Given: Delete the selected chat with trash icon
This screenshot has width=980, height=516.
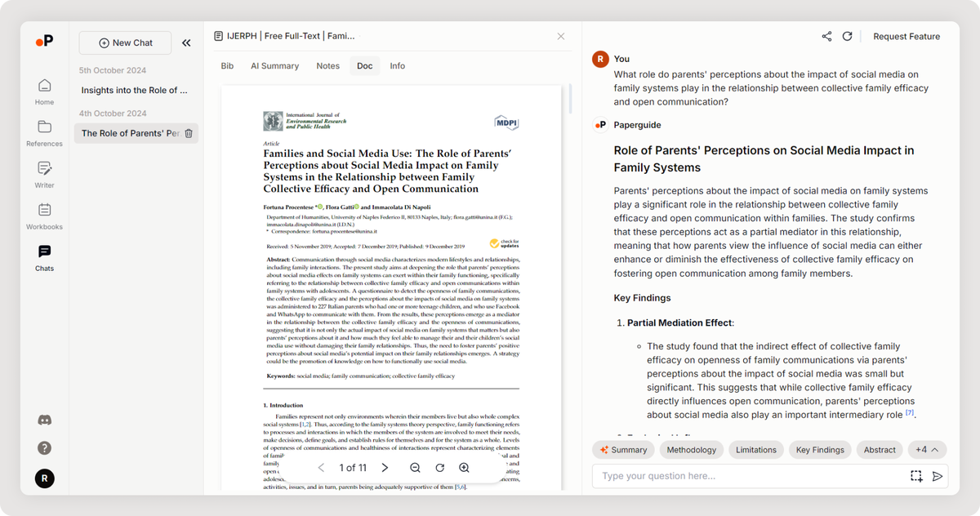Looking at the screenshot, I should coord(189,133).
